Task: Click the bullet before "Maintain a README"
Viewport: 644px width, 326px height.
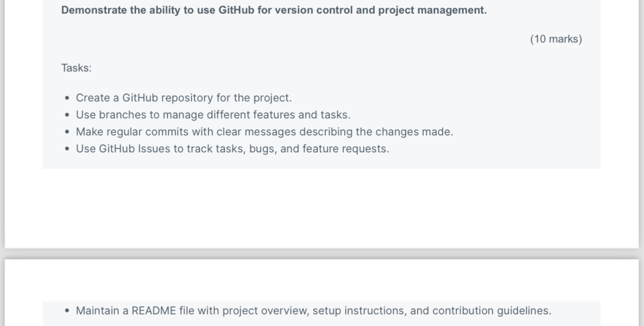Action: tap(67, 311)
